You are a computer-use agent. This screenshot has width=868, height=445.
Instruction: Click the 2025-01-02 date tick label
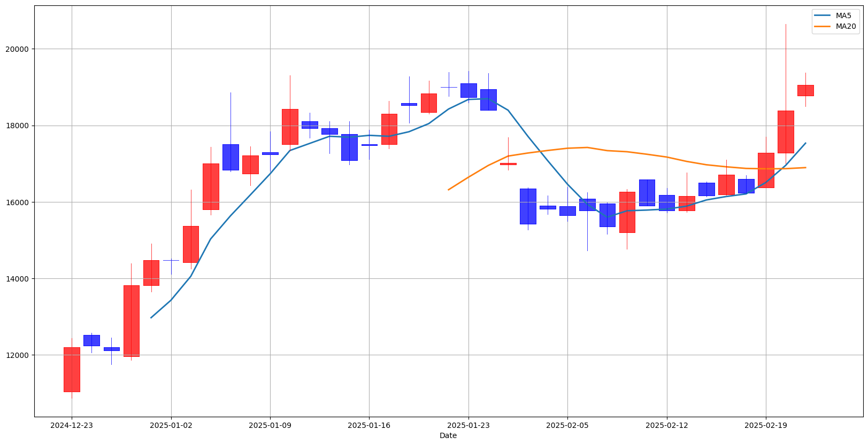(x=171, y=425)
